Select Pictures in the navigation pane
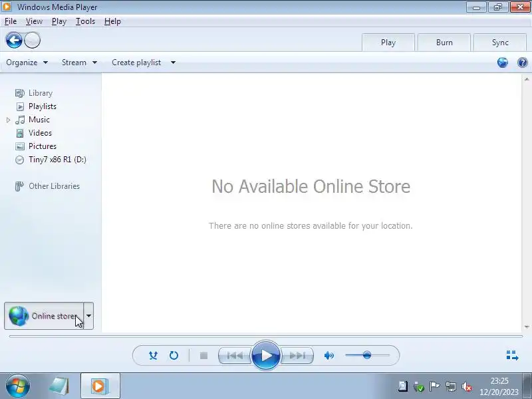Screen dimensions: 532x399 pos(43,146)
